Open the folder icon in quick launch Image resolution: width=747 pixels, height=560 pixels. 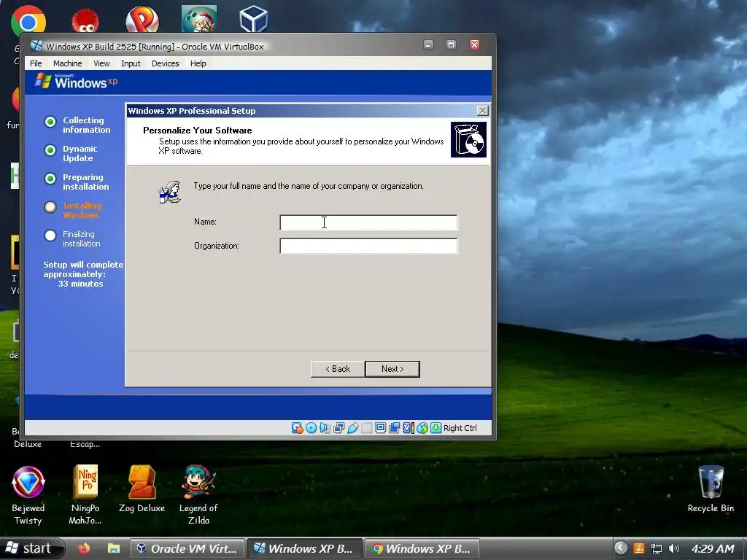point(113,548)
